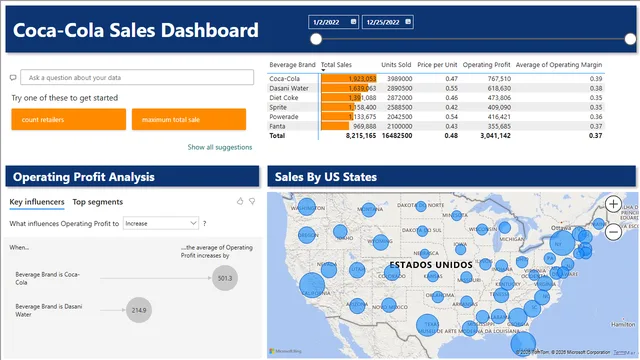Sort by the Beverage Brand column header
640x360 pixels.
tap(292, 64)
